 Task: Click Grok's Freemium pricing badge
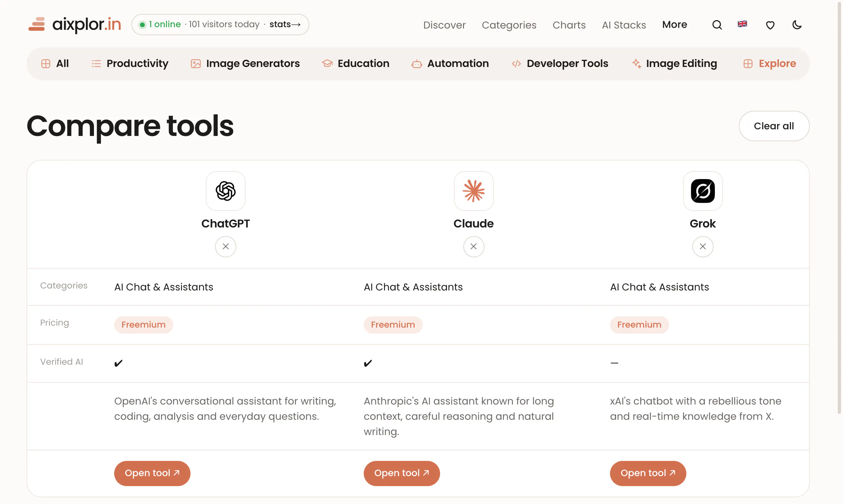(639, 325)
